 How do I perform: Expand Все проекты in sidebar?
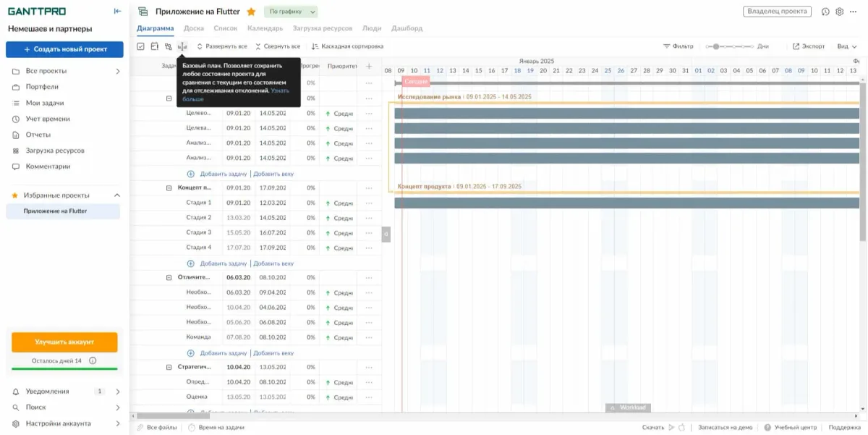coord(118,71)
